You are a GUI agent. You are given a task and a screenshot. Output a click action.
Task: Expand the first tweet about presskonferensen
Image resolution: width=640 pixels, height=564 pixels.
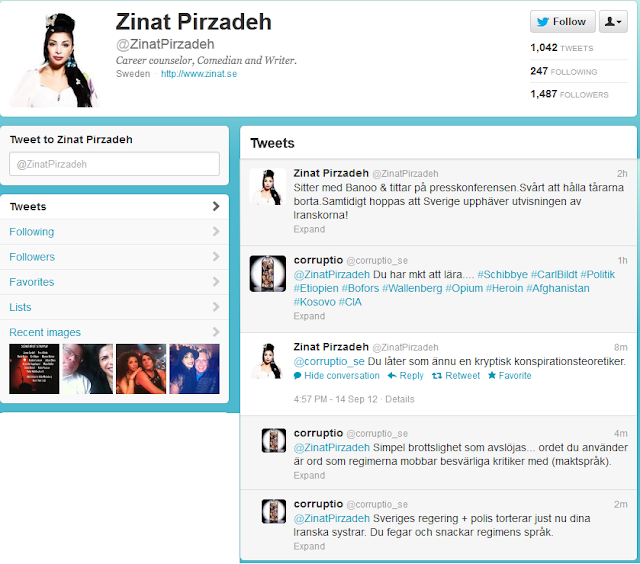click(x=309, y=229)
